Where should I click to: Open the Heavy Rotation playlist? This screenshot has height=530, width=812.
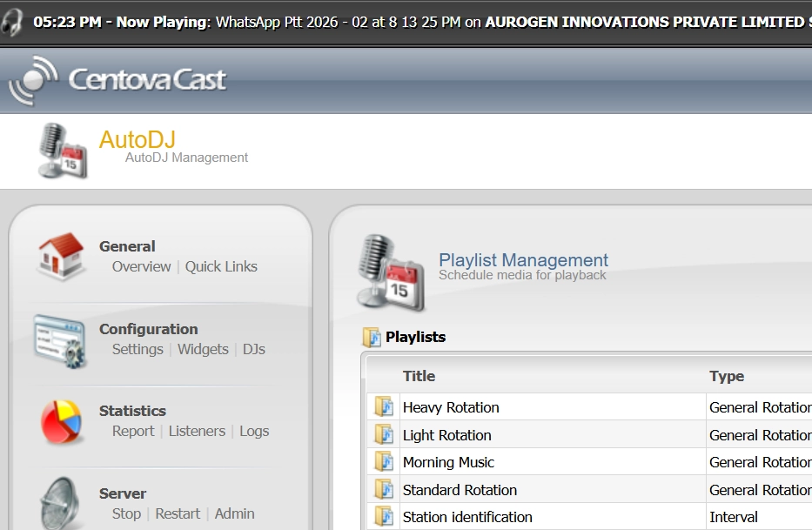(451, 407)
